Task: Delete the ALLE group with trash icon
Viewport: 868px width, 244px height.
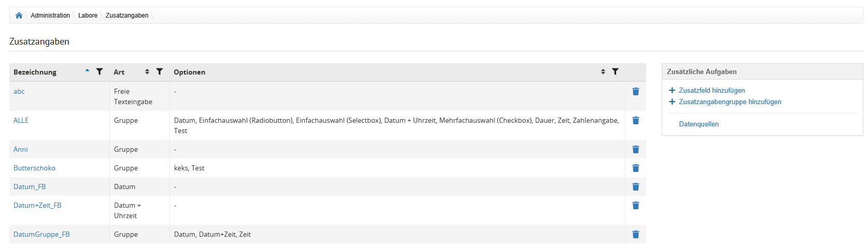Action: click(635, 121)
